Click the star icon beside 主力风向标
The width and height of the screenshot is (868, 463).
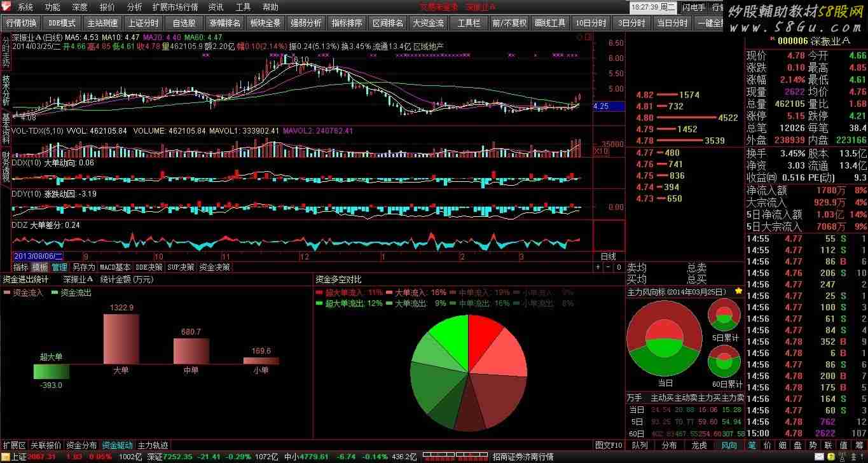(x=738, y=291)
